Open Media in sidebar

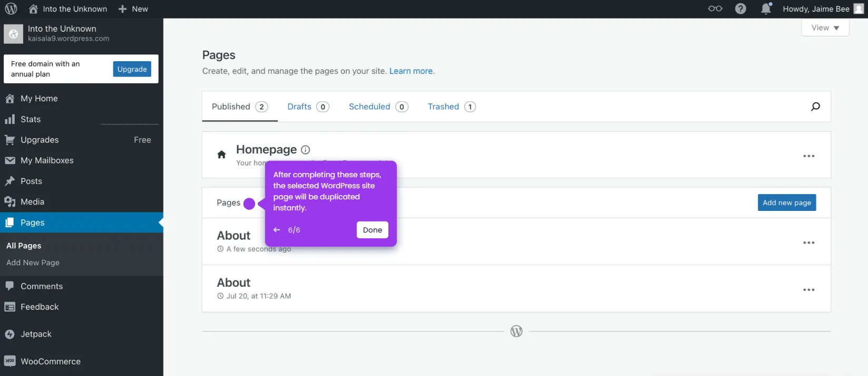click(x=82, y=201)
